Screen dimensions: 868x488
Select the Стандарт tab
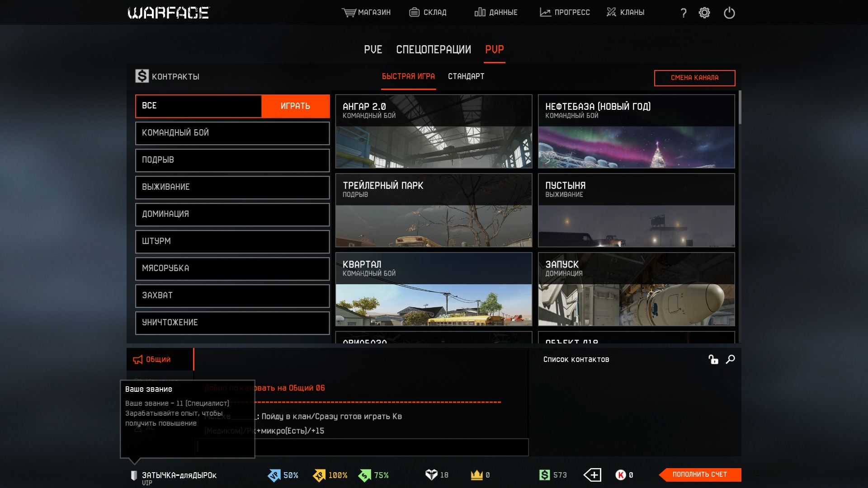pyautogui.click(x=466, y=76)
